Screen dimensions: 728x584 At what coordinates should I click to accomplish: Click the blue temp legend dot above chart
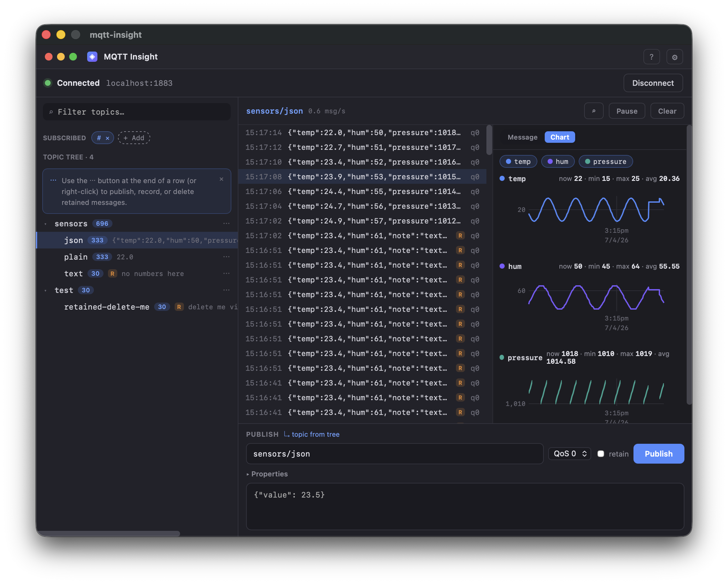pos(502,178)
